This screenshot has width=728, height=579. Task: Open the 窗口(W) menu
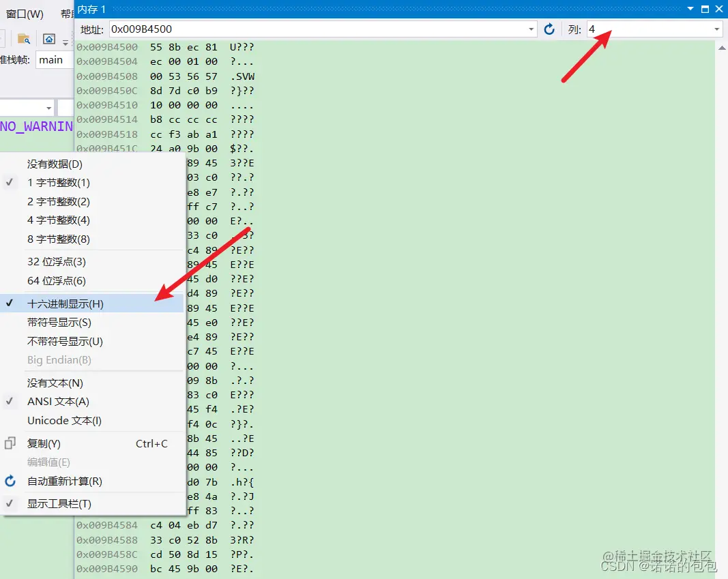coord(25,14)
